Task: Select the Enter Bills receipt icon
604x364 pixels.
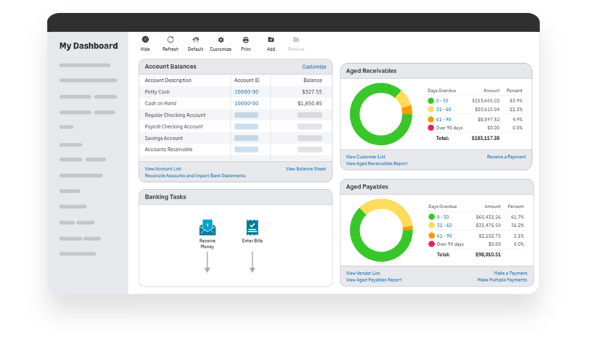Action: click(x=253, y=228)
